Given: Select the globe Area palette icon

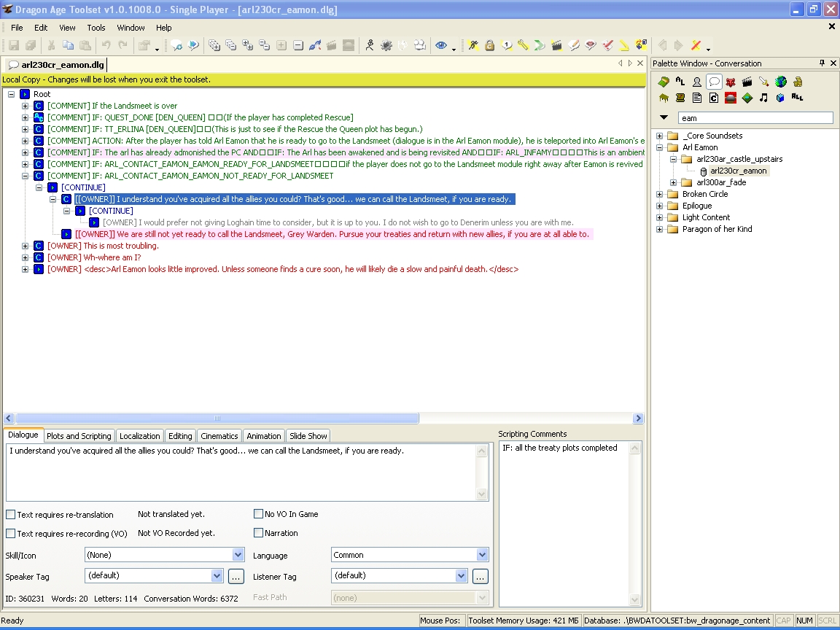Looking at the screenshot, I should coord(780,82).
